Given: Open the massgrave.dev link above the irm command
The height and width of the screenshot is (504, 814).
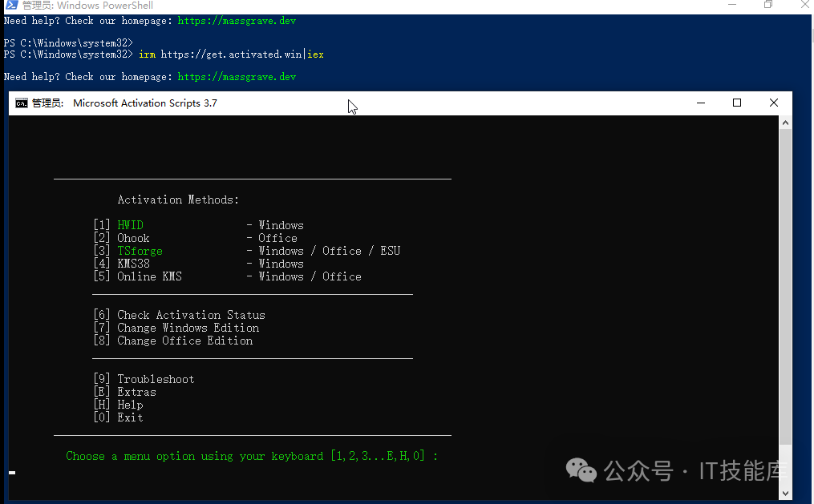Looking at the screenshot, I should point(237,21).
